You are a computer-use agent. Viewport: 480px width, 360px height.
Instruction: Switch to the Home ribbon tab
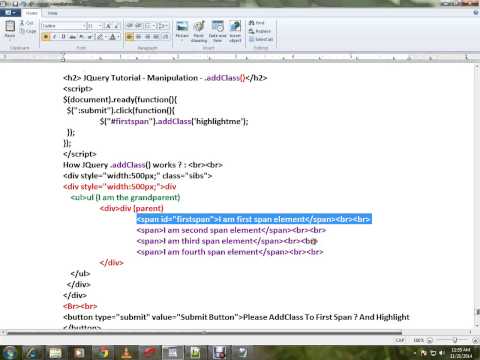coord(32,13)
